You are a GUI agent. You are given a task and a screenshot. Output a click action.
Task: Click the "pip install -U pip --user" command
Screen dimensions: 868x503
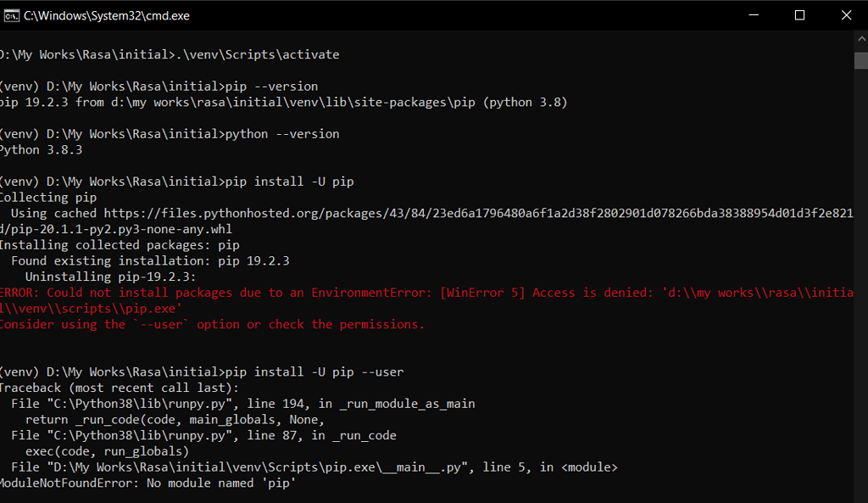tap(315, 372)
